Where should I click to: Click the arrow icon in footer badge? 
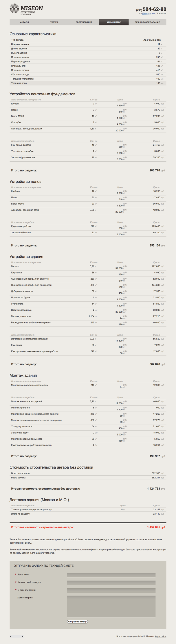pos(22,636)
